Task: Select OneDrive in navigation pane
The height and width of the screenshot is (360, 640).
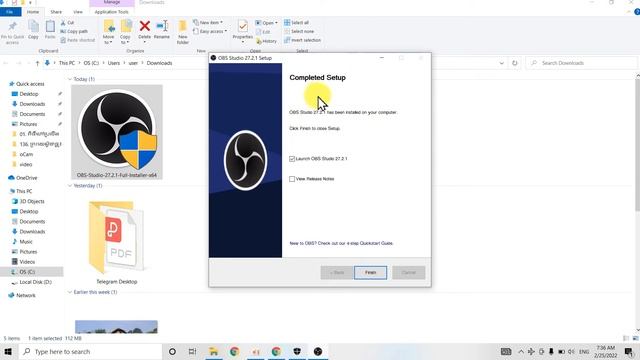Action: [x=27, y=178]
